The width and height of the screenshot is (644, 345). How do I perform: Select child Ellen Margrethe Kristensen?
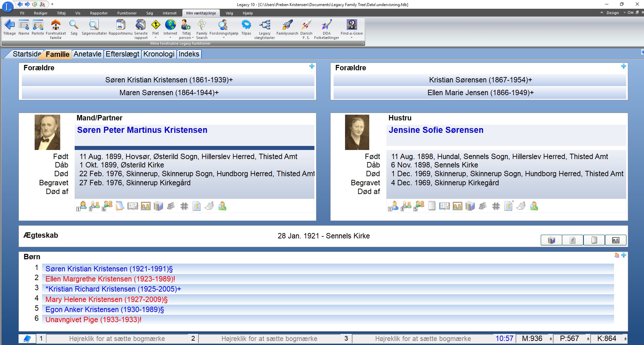pos(110,279)
